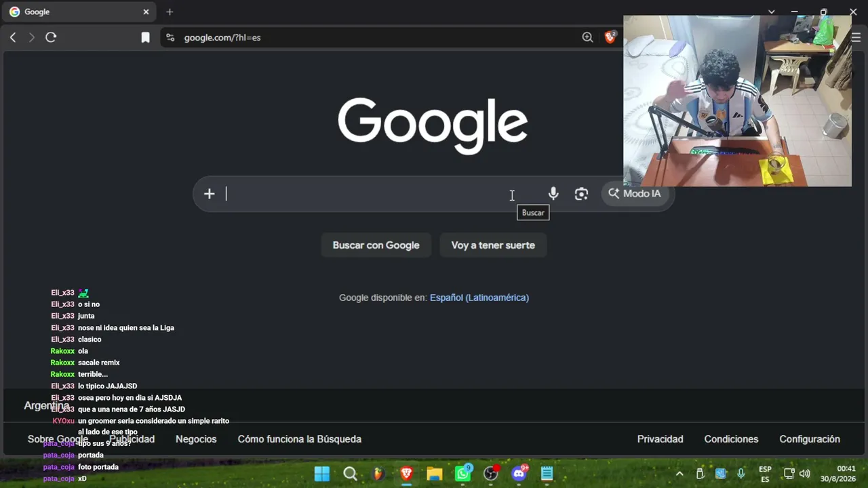Screen dimensions: 868x488
Task: Open the volume speaker tray icon
Action: 805,474
